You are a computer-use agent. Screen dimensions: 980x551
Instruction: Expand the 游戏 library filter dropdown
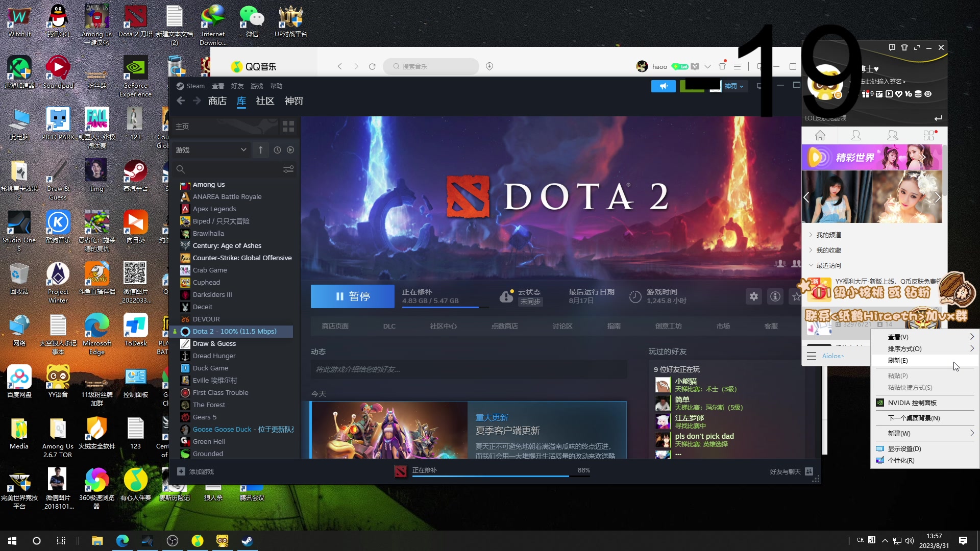(x=211, y=150)
